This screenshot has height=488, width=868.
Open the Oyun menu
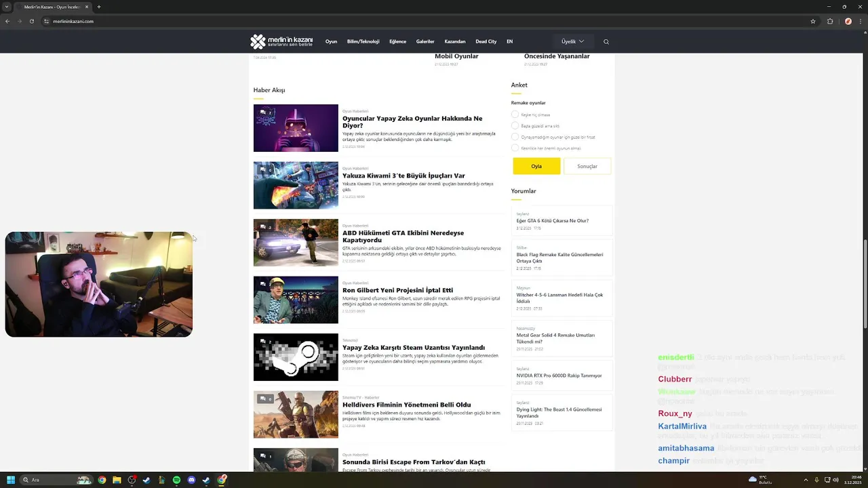point(331,41)
